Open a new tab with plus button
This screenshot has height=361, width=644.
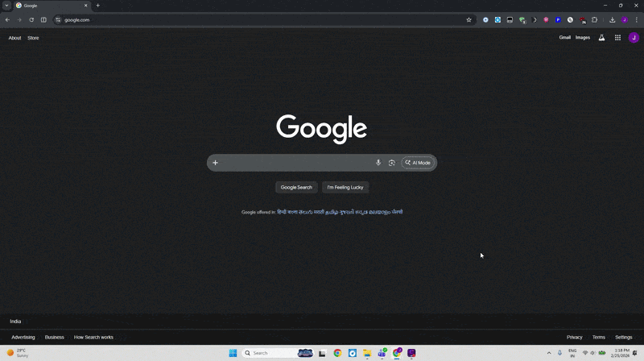pyautogui.click(x=97, y=6)
